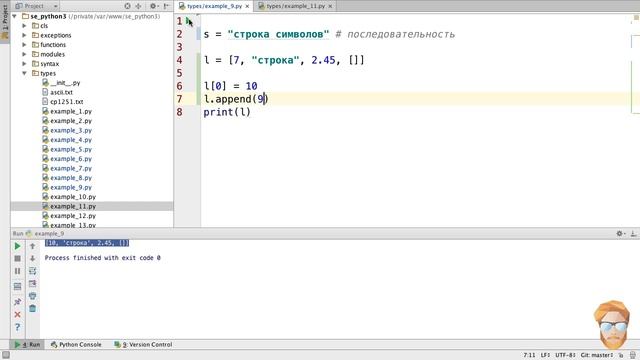
Task: Click the run gutter arrow on line 1
Action: click(x=188, y=20)
